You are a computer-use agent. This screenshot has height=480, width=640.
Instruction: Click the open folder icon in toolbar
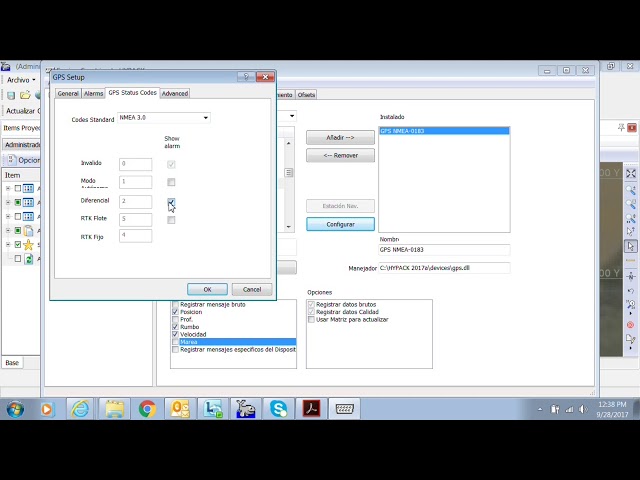pyautogui.click(x=25, y=95)
